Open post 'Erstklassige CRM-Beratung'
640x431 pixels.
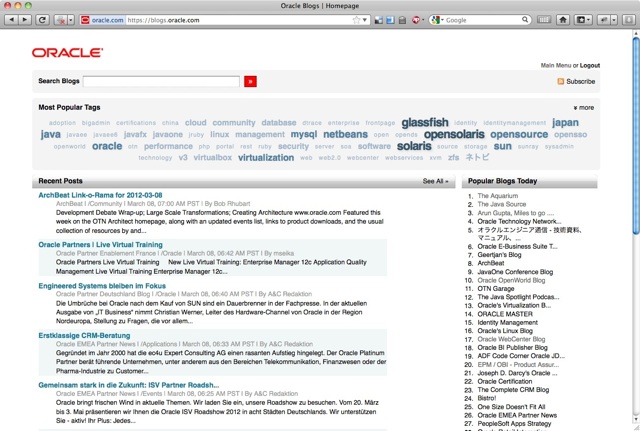[x=84, y=335]
